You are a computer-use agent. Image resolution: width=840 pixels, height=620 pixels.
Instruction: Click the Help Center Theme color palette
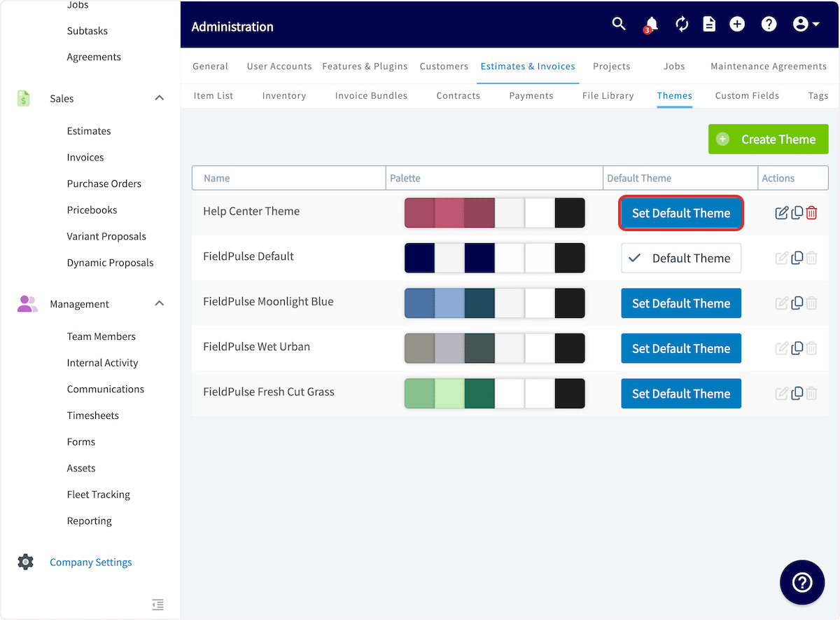point(494,213)
